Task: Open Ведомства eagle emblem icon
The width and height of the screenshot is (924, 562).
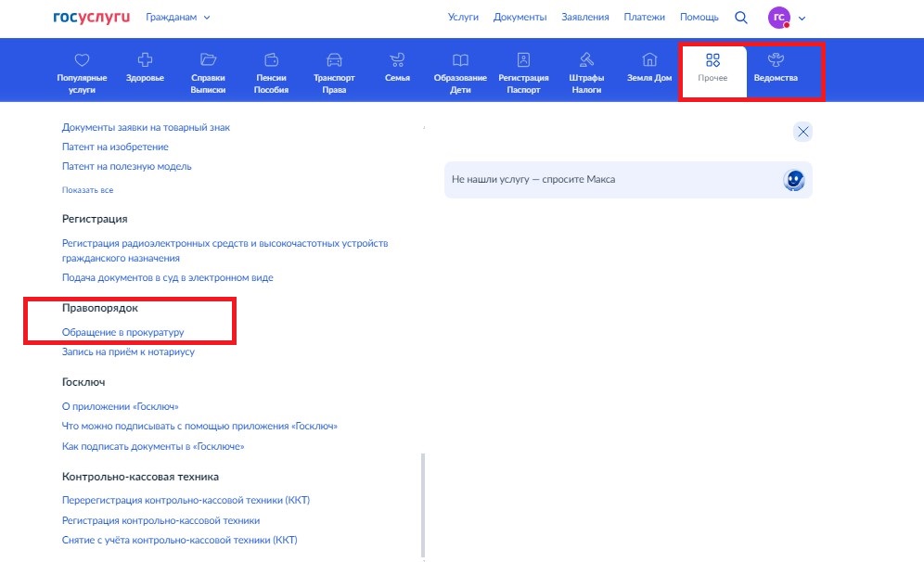Action: pyautogui.click(x=776, y=59)
